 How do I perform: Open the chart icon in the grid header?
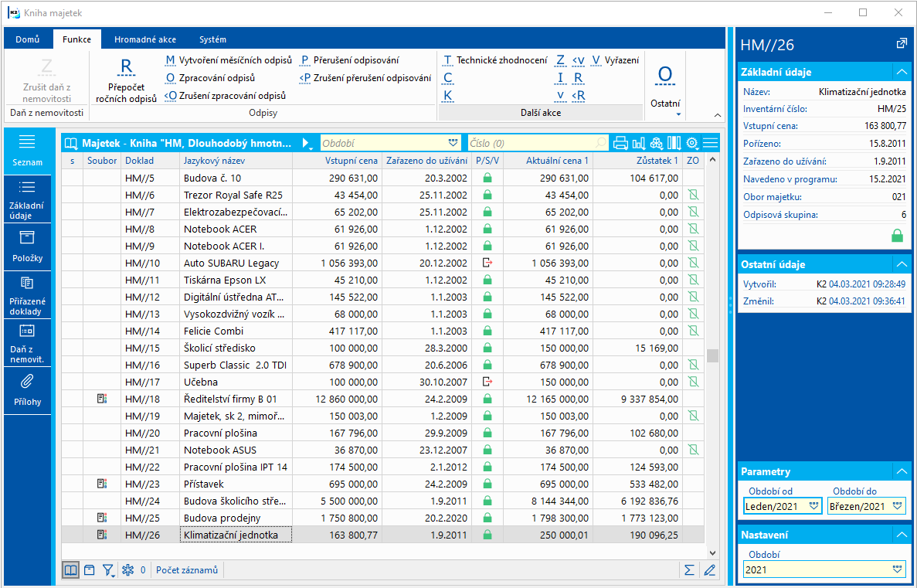638,143
